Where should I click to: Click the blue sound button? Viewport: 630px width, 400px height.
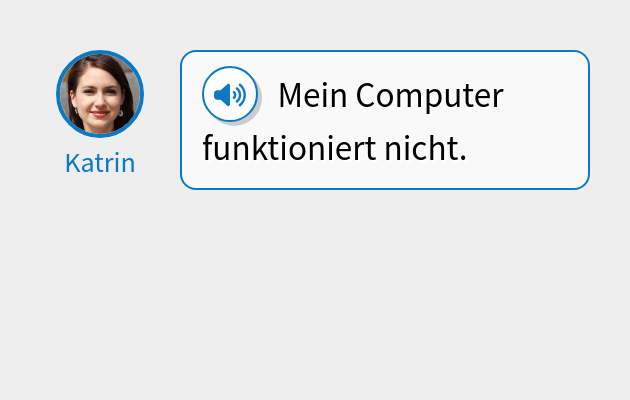click(x=230, y=95)
